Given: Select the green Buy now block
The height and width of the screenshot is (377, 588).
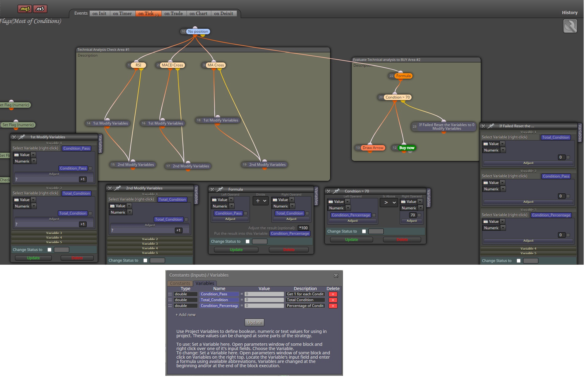Looking at the screenshot, I should (407, 148).
